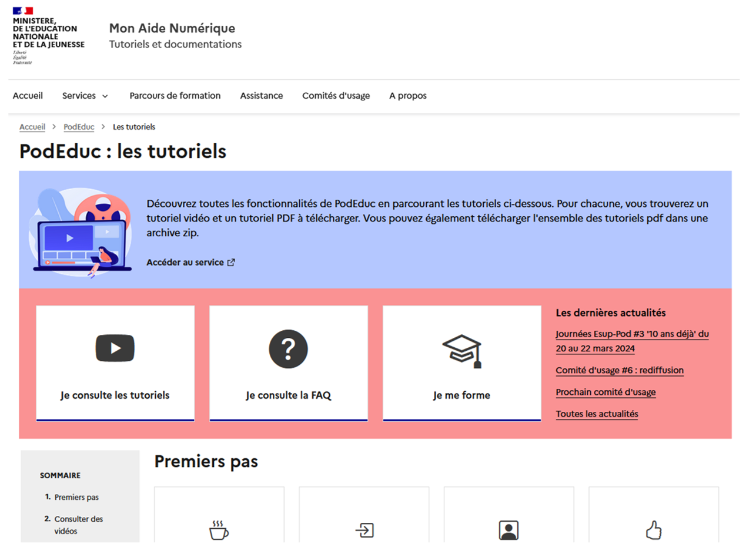Click the thumbs-up icon card
The height and width of the screenshot is (544, 756).
pyautogui.click(x=654, y=515)
